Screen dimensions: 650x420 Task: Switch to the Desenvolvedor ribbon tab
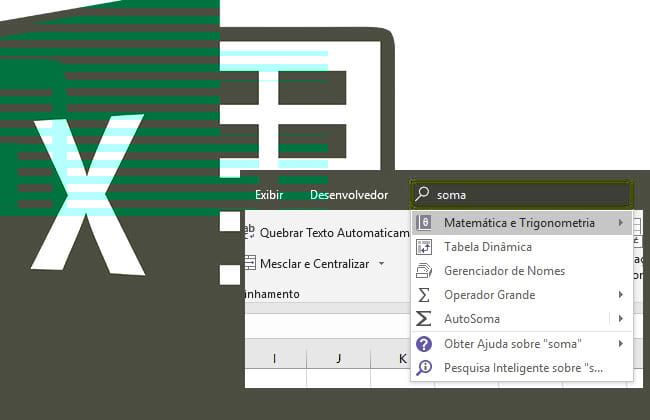pos(349,195)
